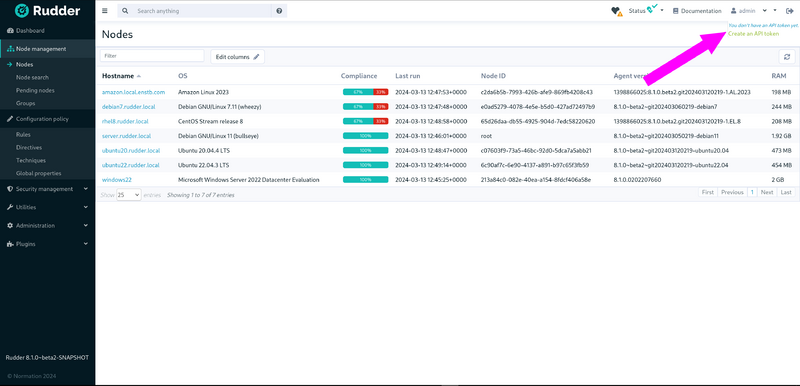Click the Administration gear icon
The image size is (800, 386).
[x=11, y=225]
